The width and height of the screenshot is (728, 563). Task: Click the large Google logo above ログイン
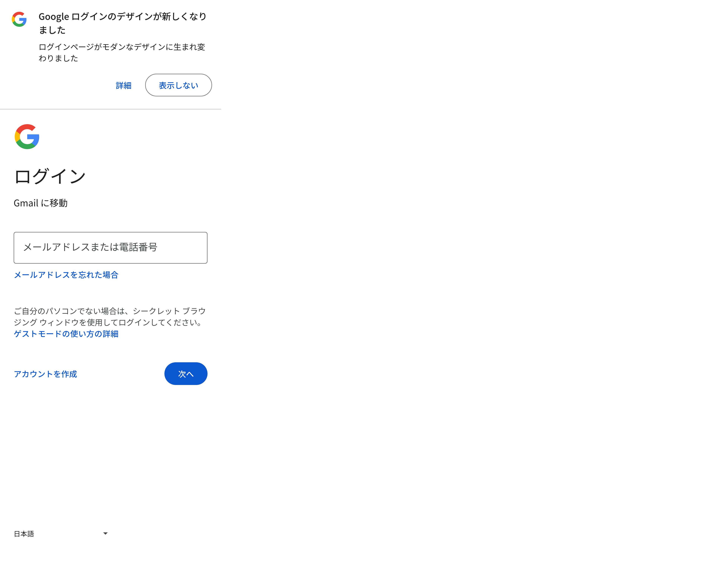(27, 137)
